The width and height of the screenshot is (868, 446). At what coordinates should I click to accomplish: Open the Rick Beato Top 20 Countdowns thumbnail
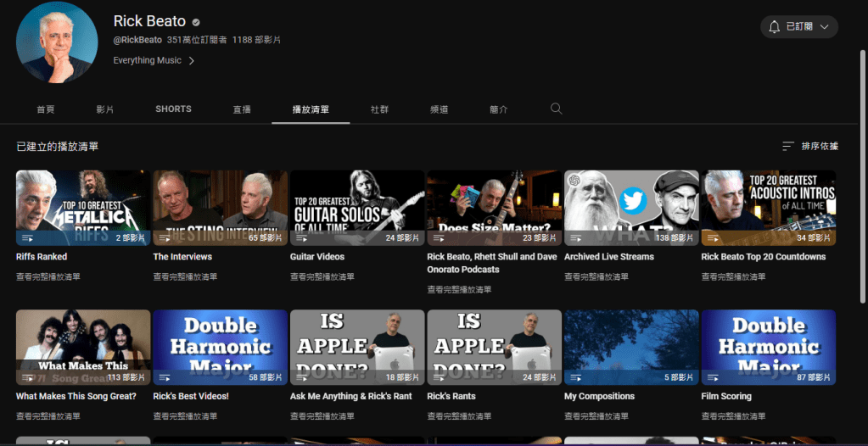(x=768, y=208)
